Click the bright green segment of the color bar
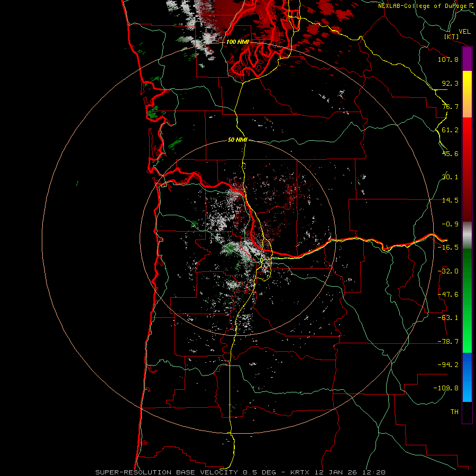The height and width of the screenshot is (476, 476). point(467,300)
